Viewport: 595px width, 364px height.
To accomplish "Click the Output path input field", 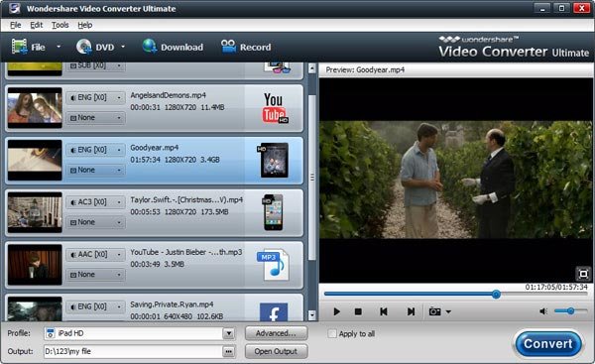I will (133, 351).
